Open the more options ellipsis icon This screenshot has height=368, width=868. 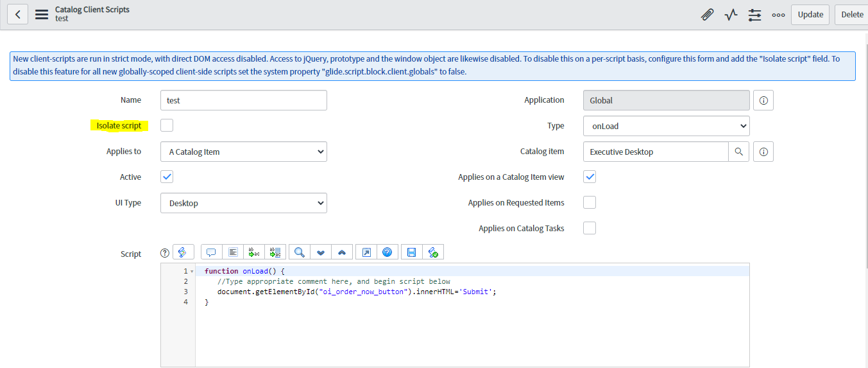(778, 15)
